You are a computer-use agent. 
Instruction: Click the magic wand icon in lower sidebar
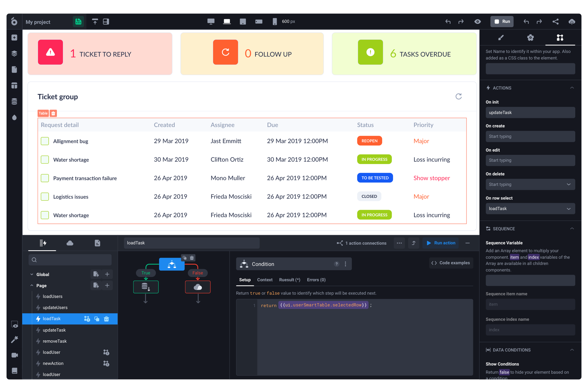click(x=14, y=339)
